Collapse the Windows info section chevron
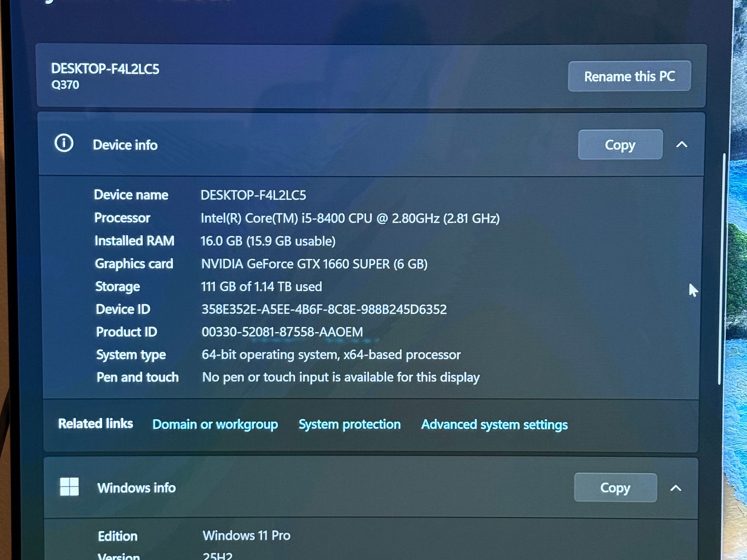Viewport: 747px width, 560px height. (x=676, y=488)
